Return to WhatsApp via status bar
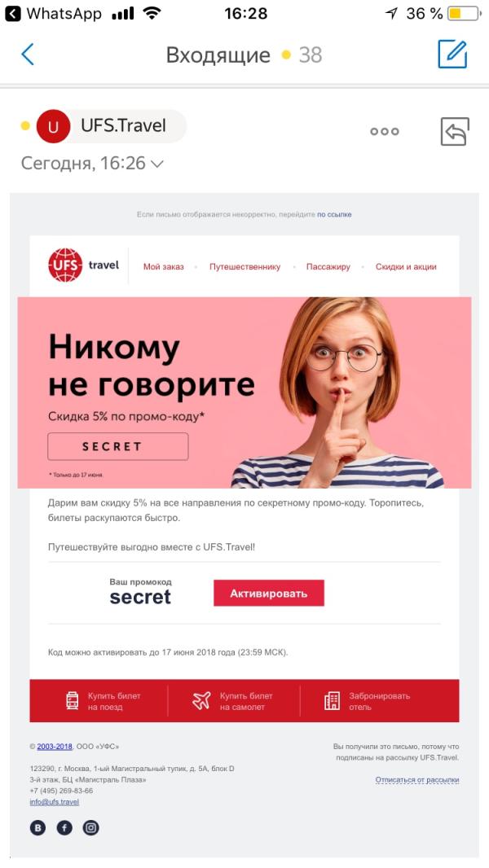489x868 pixels. tap(54, 13)
